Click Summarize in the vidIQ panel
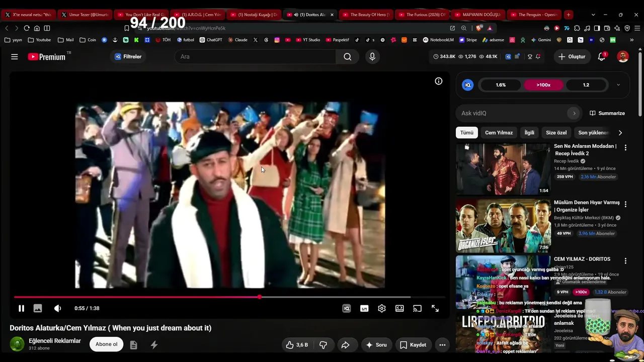This screenshot has height=362, width=644. [x=607, y=113]
